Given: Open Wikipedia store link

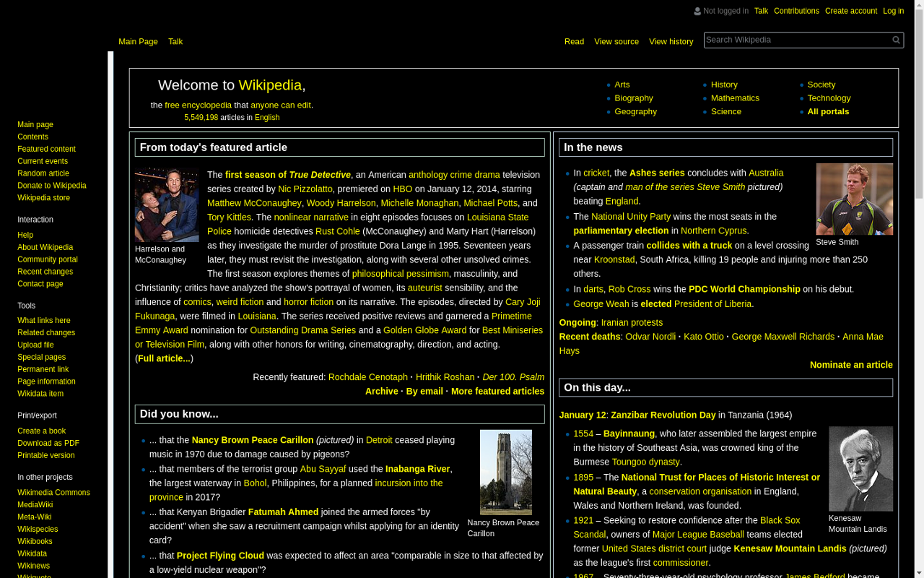Looking at the screenshot, I should (43, 198).
